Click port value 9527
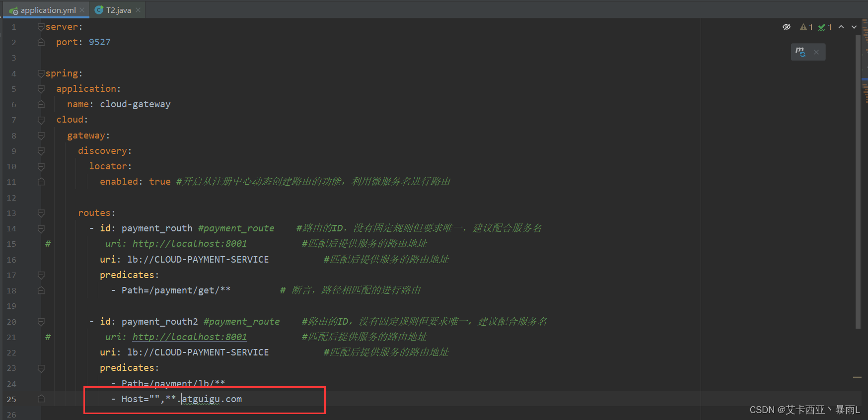The height and width of the screenshot is (420, 868). click(100, 42)
